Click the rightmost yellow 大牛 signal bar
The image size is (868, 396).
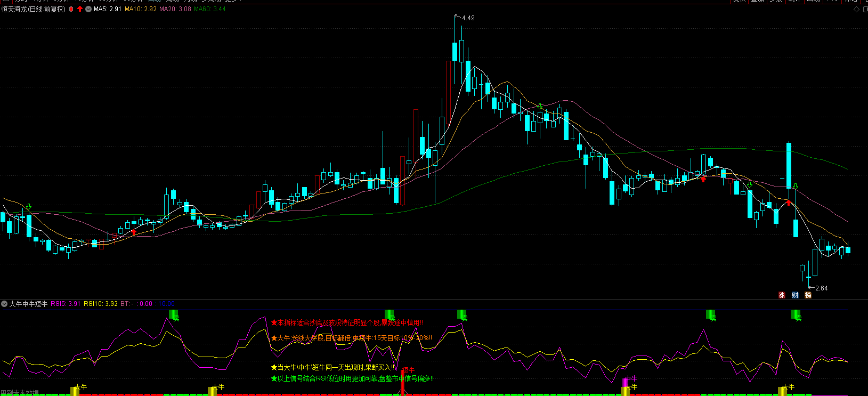pos(783,391)
